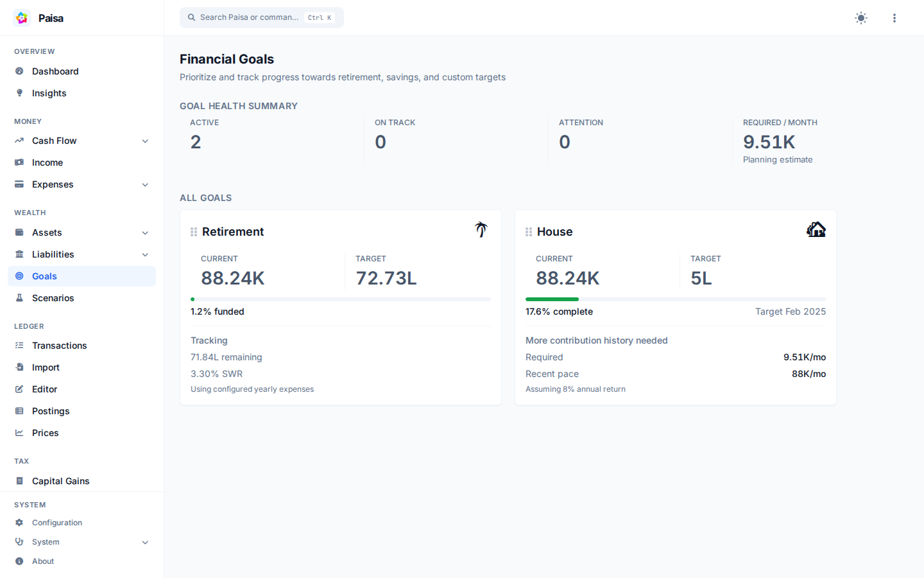Click the Insights lightbulb icon
Viewport: 924px width, 578px height.
[x=19, y=93]
